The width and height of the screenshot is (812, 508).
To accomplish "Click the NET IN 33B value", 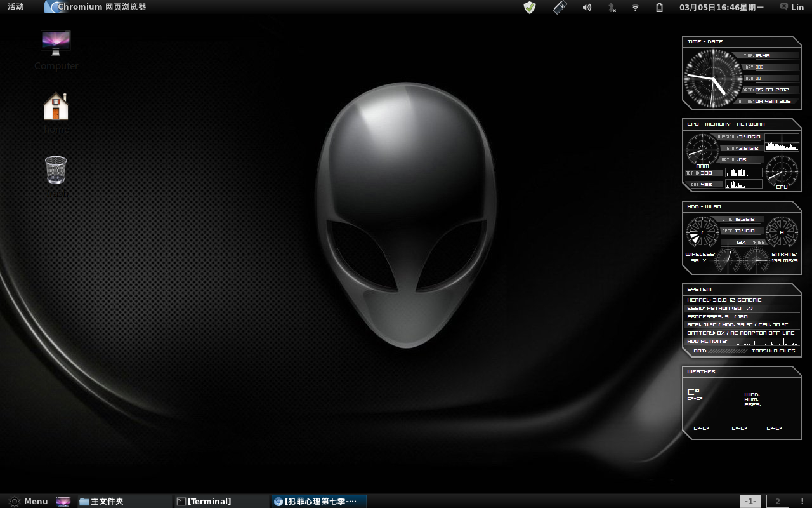I will [x=707, y=173].
